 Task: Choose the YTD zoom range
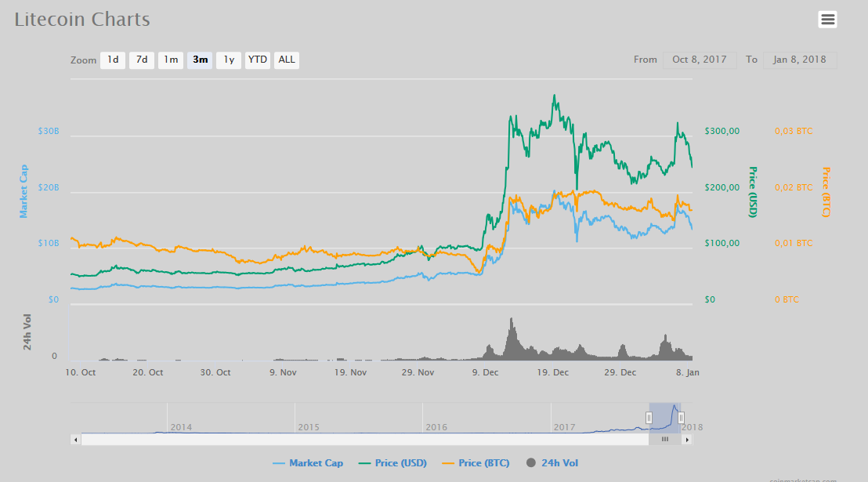coord(258,60)
